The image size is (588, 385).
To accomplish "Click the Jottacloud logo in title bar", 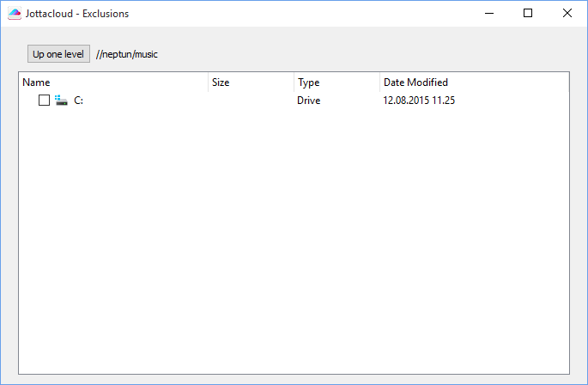I will 15,14.
